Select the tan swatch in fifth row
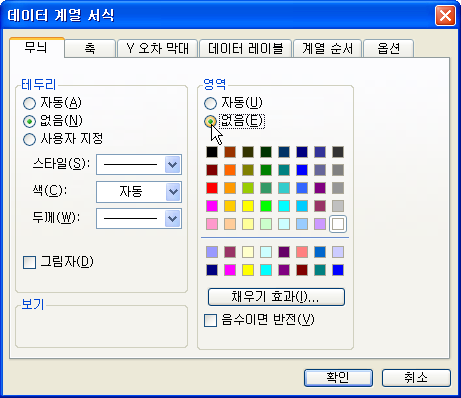 point(230,224)
